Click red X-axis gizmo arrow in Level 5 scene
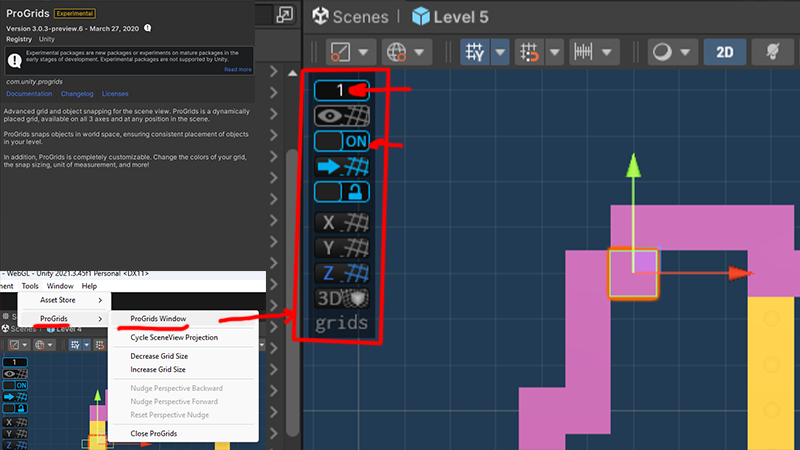The width and height of the screenshot is (800, 450). point(740,273)
